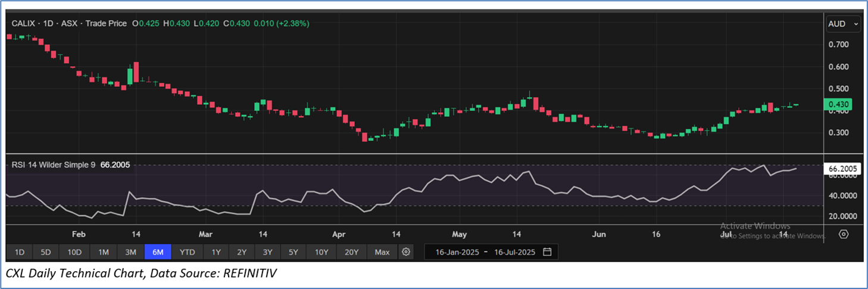The image size is (868, 289).
Task: Select the 1Y time range
Action: [x=216, y=252]
